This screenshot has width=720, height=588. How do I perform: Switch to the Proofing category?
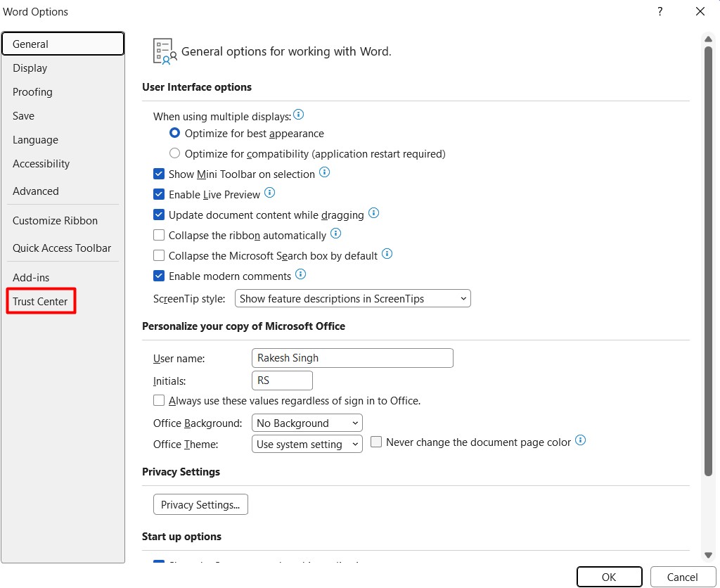point(32,92)
